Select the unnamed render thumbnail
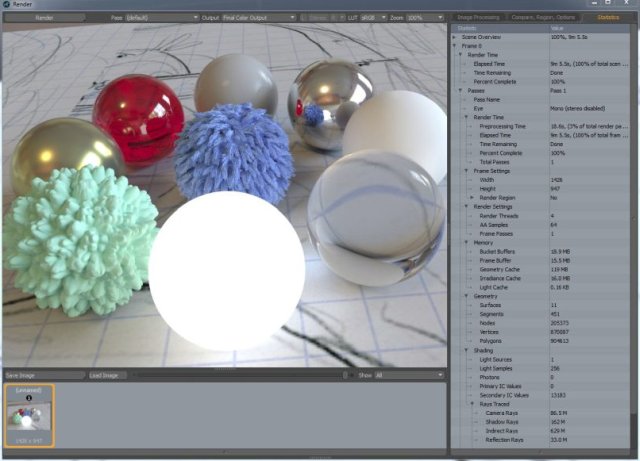Screen dimensions: 640x461 click(27, 415)
